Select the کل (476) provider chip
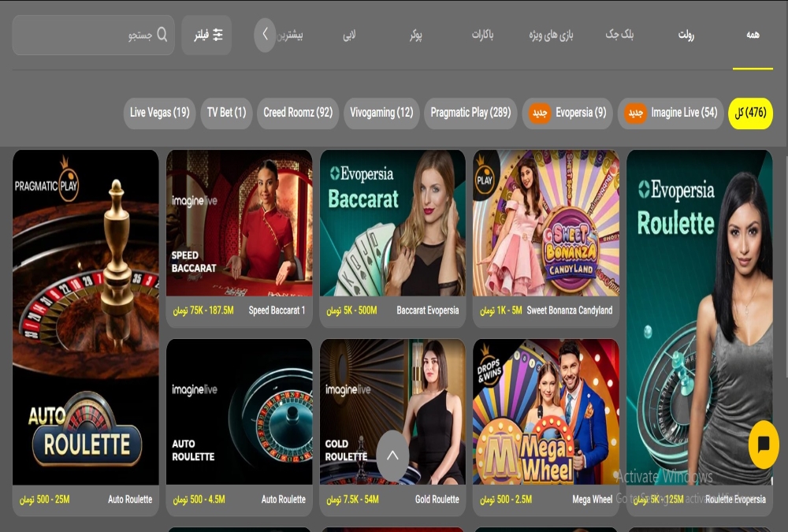Viewport: 788px width, 532px height. click(x=750, y=113)
